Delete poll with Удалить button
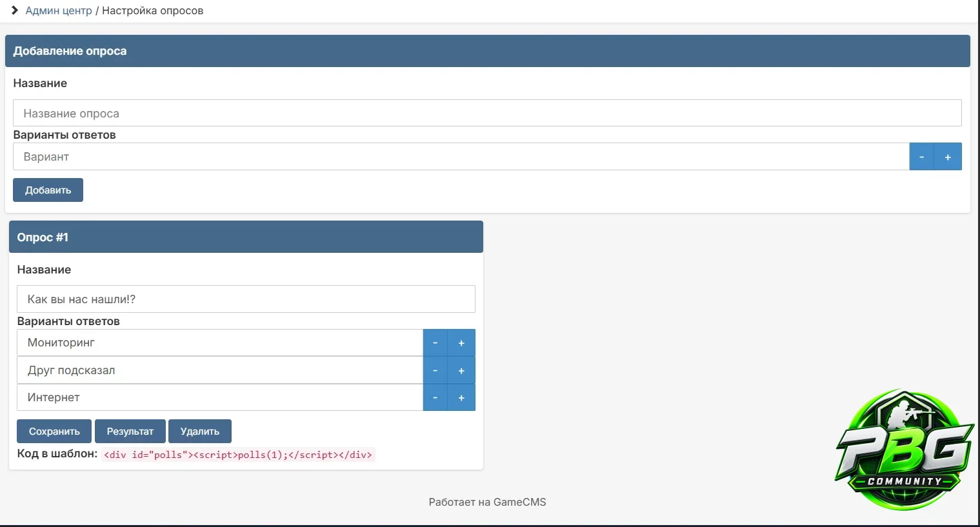 pos(200,432)
